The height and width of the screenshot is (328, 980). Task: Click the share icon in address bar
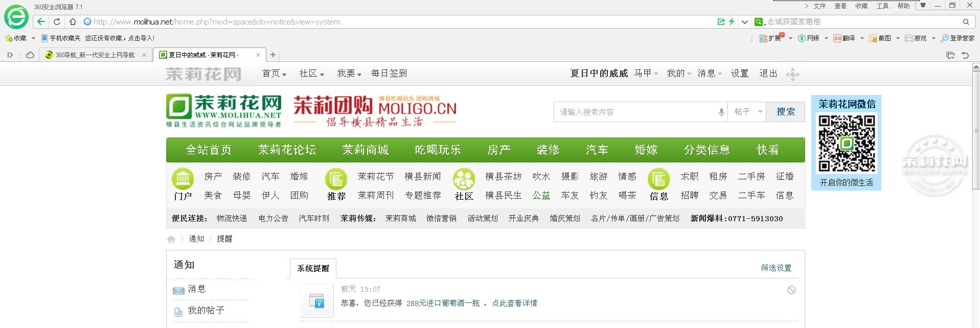coord(721,21)
